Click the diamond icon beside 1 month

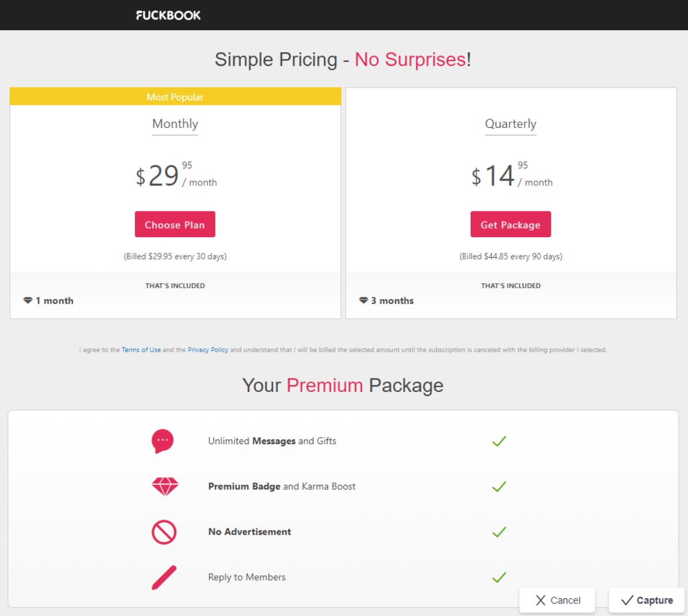point(28,301)
